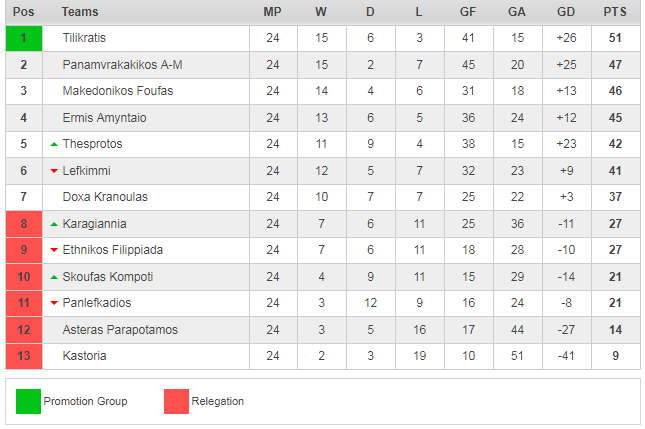The height and width of the screenshot is (429, 645).
Task: Click red down arrow beside Lefkimmi
Action: click(54, 171)
